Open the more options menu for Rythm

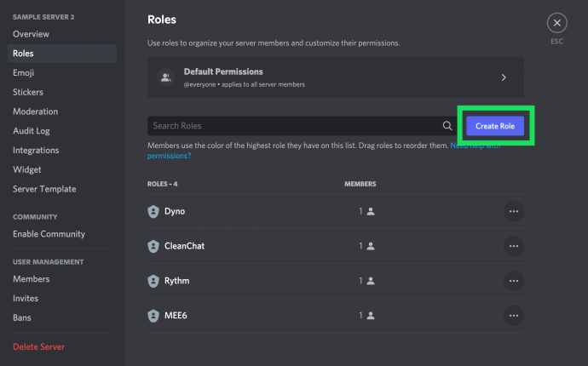pyautogui.click(x=513, y=280)
